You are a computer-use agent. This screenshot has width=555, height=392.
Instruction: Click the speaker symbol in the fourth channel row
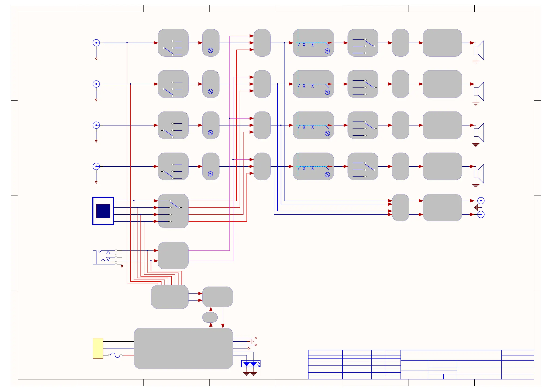tap(479, 174)
